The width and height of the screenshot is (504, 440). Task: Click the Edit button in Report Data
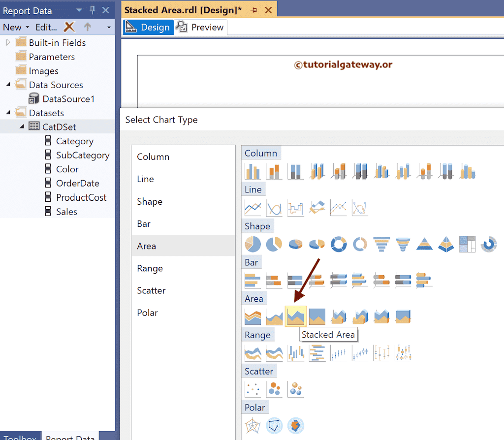(46, 28)
